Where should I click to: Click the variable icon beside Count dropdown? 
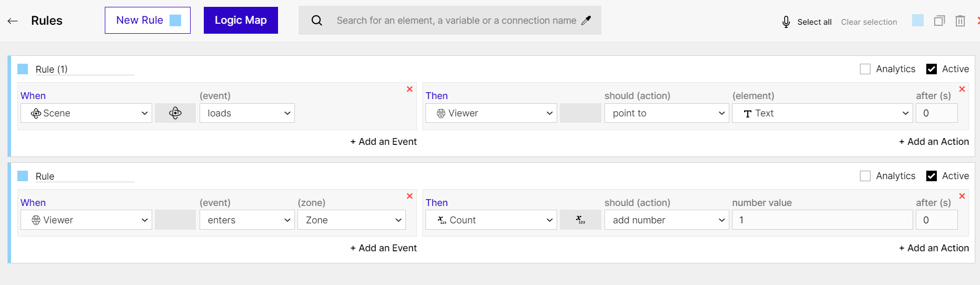[x=580, y=220]
